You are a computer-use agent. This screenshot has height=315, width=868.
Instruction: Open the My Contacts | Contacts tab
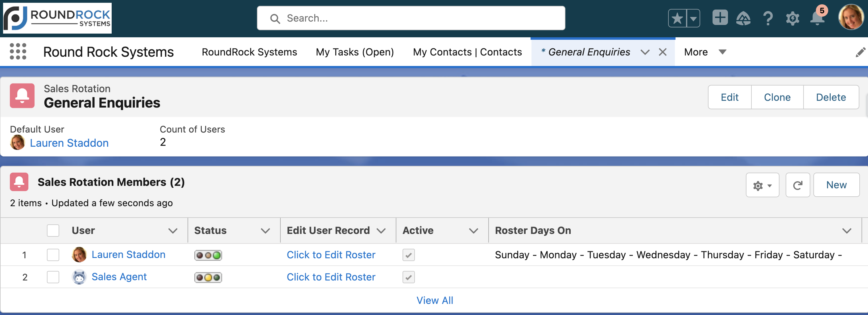click(467, 52)
